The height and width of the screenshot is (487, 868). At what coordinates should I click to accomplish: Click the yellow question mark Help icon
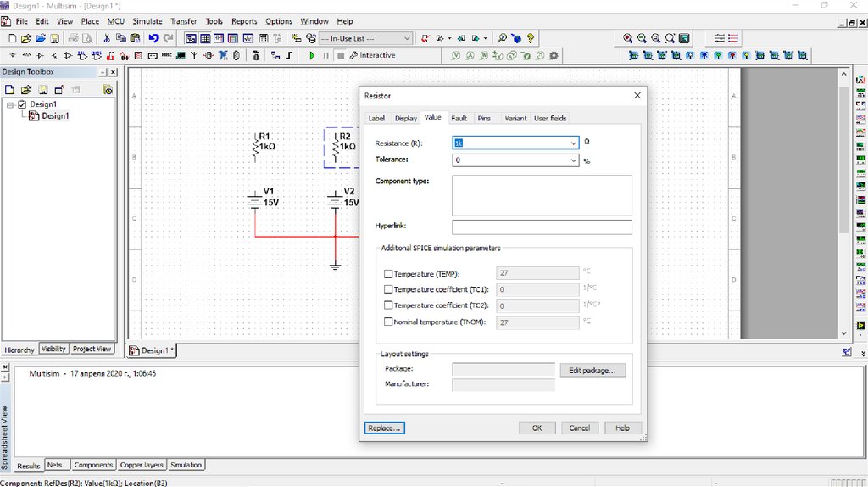point(531,38)
